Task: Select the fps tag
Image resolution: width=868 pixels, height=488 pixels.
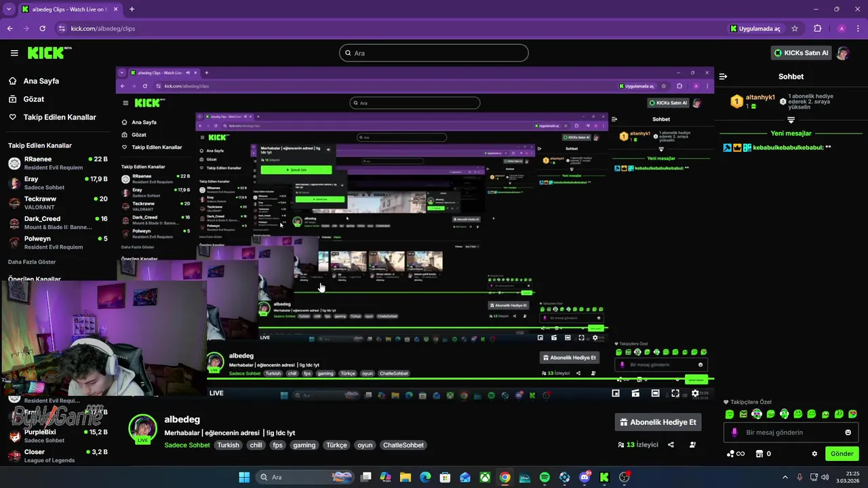Action: pos(277,445)
